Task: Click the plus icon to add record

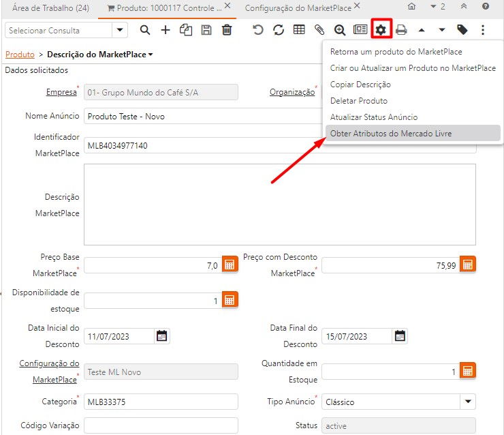Action: tap(166, 30)
